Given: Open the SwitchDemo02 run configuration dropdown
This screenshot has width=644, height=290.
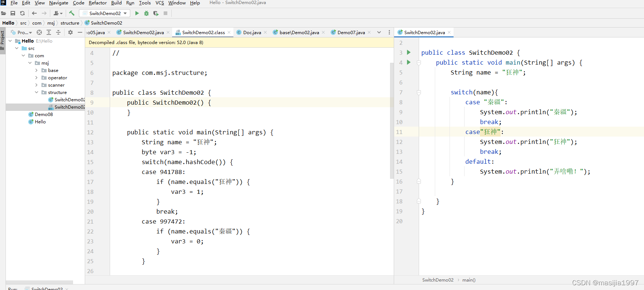Looking at the screenshot, I should click(x=105, y=13).
